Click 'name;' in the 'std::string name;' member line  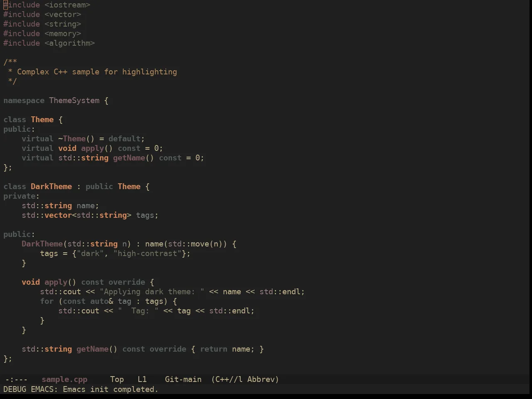88,206
